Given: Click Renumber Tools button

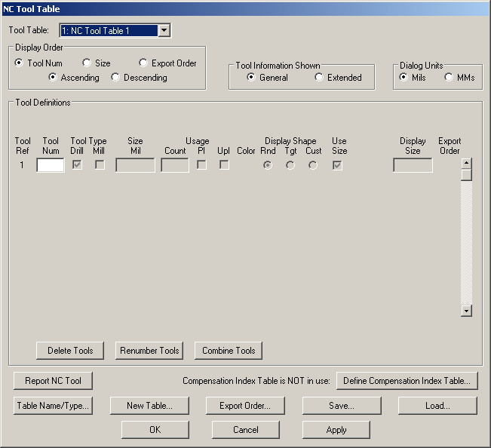Looking at the screenshot, I should (149, 351).
